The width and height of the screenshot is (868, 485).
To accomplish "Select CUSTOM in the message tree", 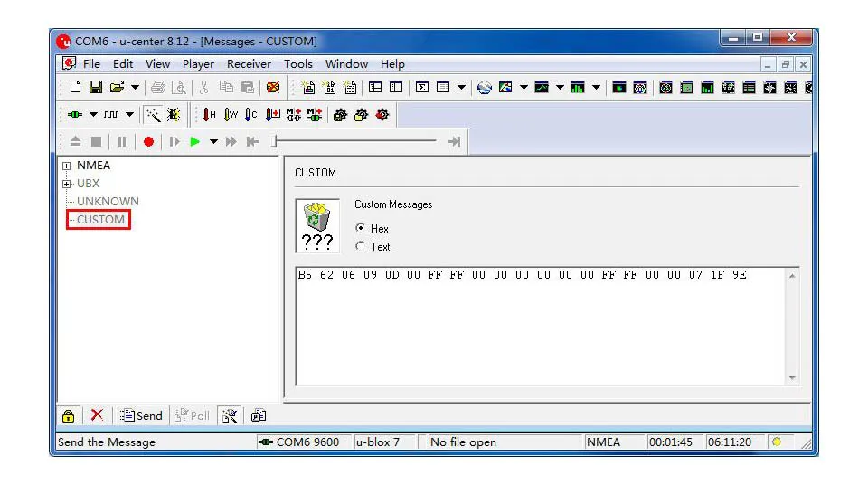I will [100, 220].
